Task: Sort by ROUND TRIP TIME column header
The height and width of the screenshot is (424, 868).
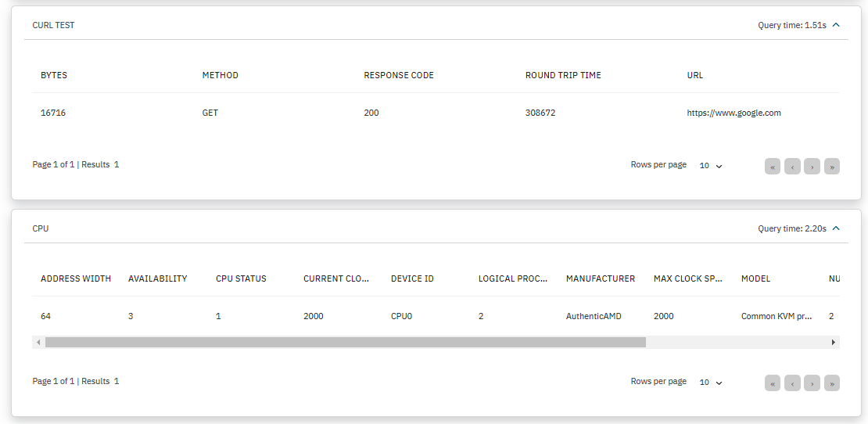Action: 563,75
